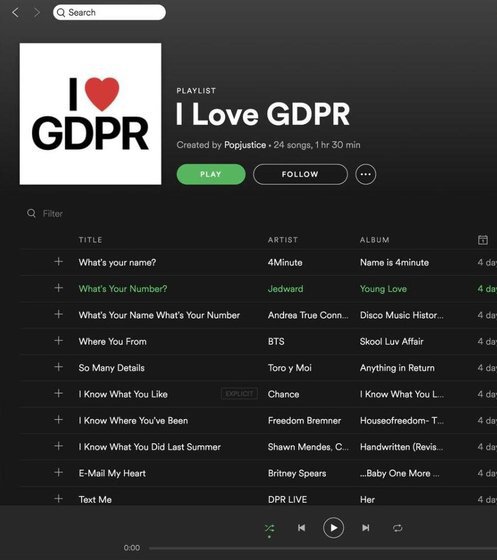Screen dimensions: 497x560
Task: Open artist Chance
Action: [283, 394]
